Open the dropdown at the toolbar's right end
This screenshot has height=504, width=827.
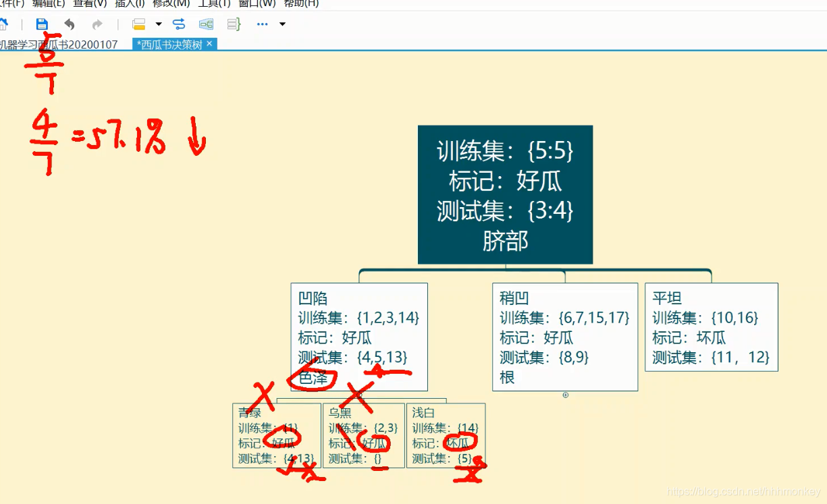282,26
